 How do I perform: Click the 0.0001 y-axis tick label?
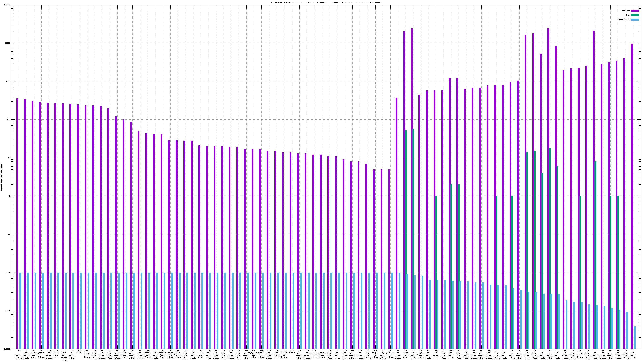tap(7, 349)
